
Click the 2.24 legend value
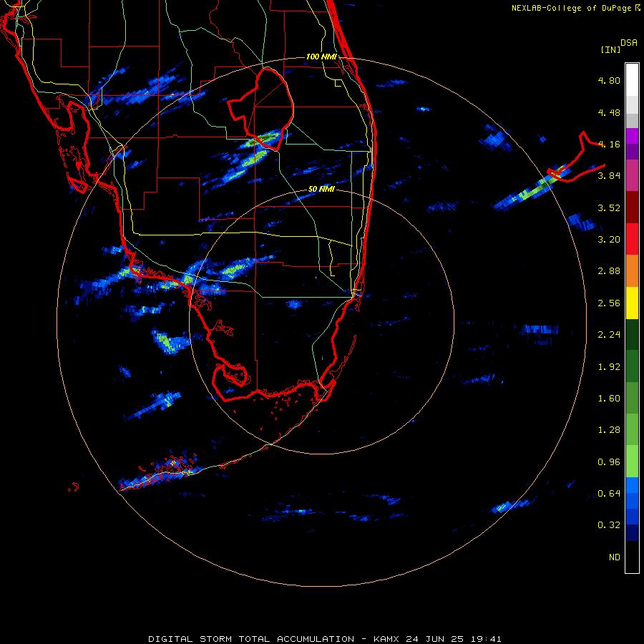(x=609, y=335)
